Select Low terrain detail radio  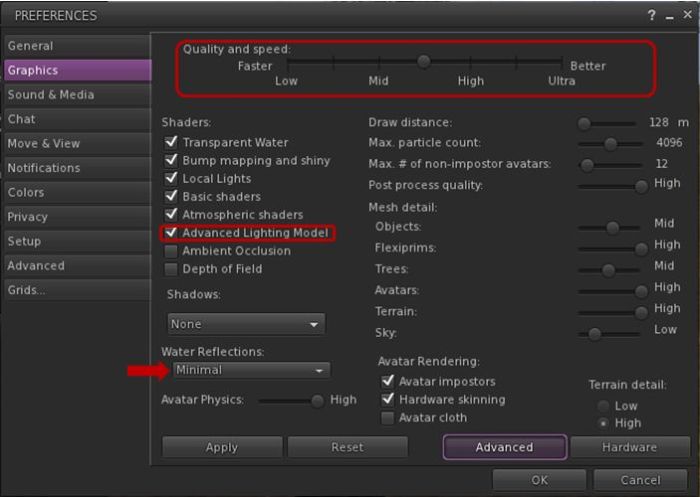(x=604, y=406)
